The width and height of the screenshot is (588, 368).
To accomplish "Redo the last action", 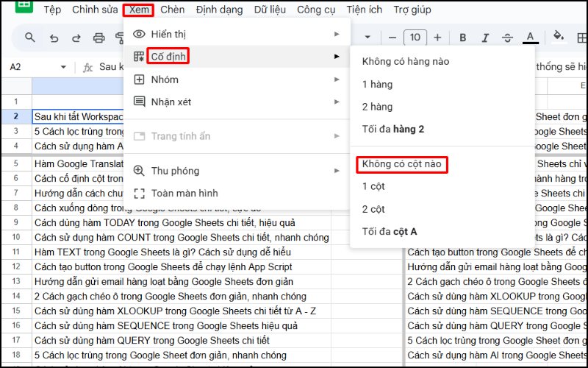I will tap(76, 38).
